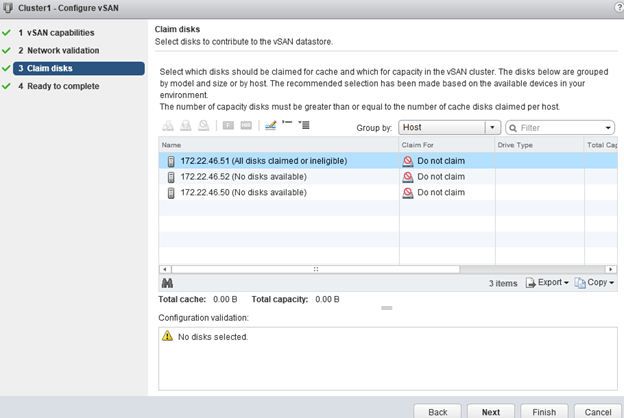This screenshot has width=624, height=418.
Task: Click the help question mark icon
Action: tap(616, 7)
